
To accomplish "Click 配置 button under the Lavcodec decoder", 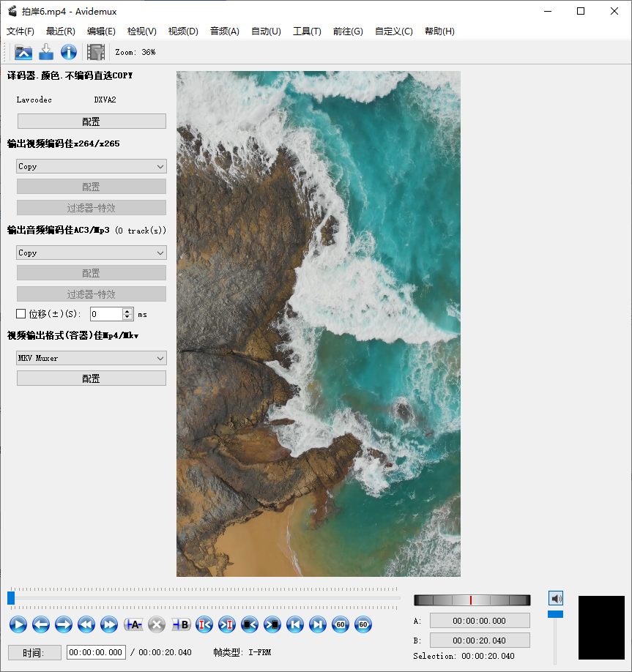I will (x=92, y=122).
